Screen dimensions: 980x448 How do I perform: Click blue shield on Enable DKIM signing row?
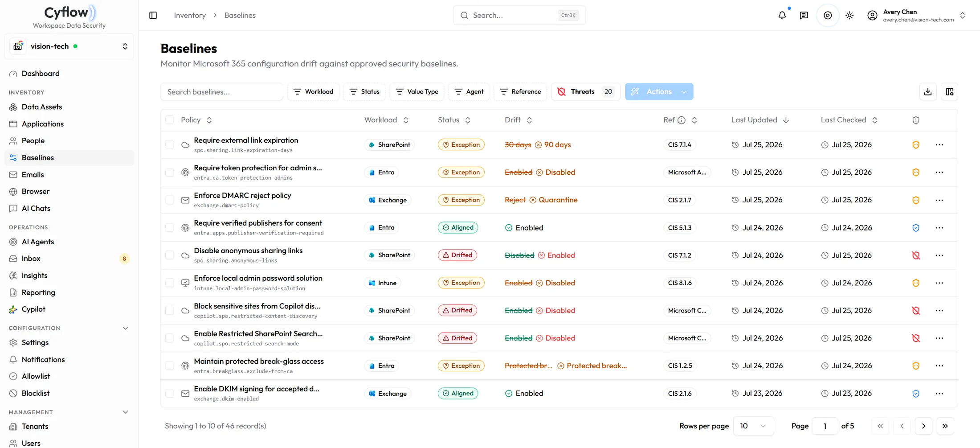916,393
